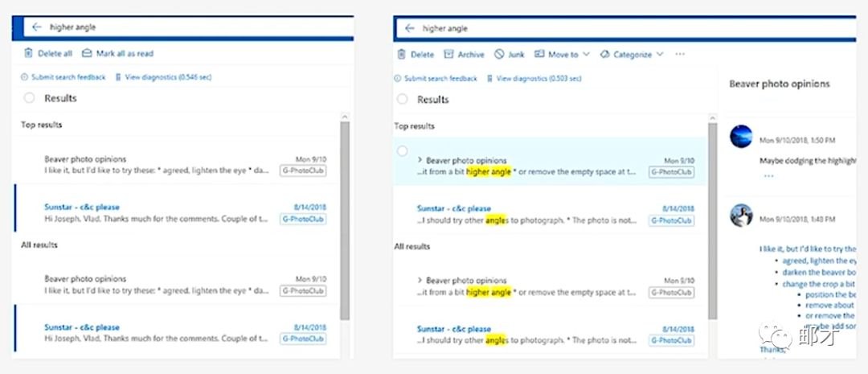The image size is (868, 374).
Task: Click the Mark all as read envelope icon
Action: (x=87, y=54)
